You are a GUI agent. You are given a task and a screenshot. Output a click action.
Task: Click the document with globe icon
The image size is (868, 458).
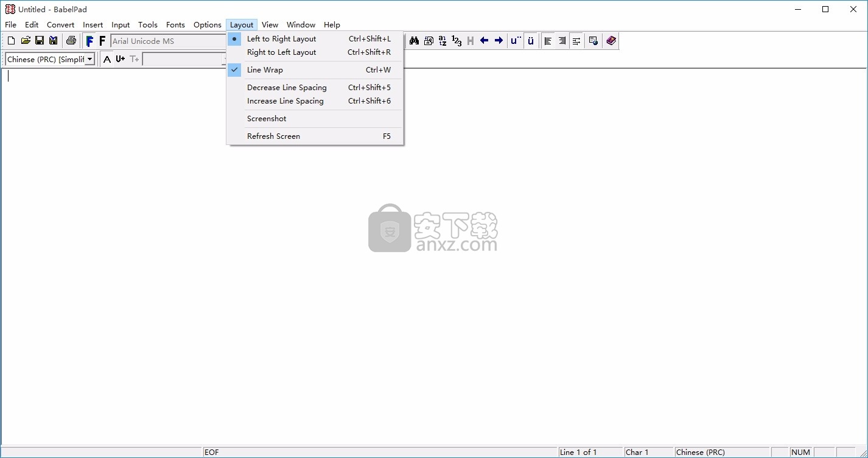(593, 41)
